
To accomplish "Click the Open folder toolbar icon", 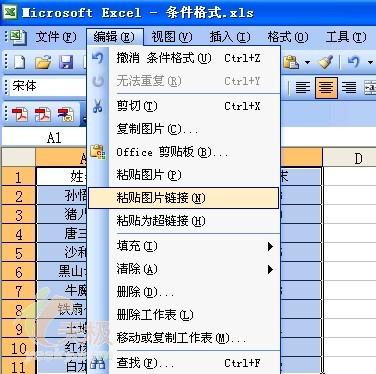I will [44, 62].
